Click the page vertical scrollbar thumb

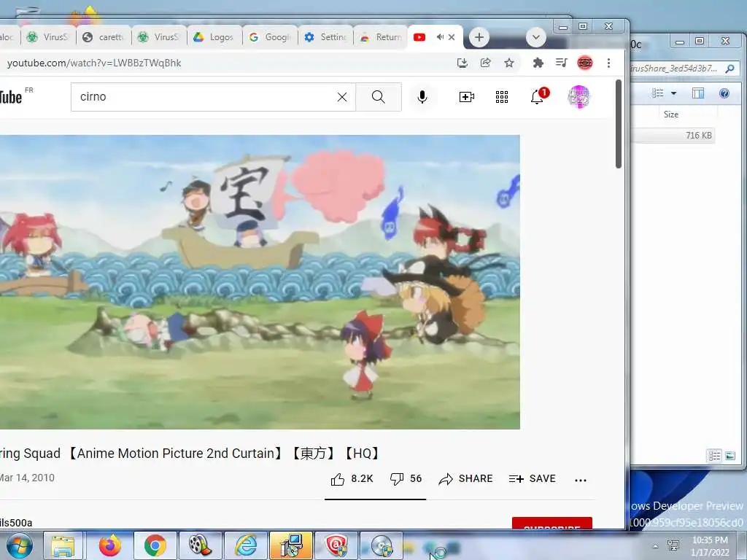click(619, 124)
